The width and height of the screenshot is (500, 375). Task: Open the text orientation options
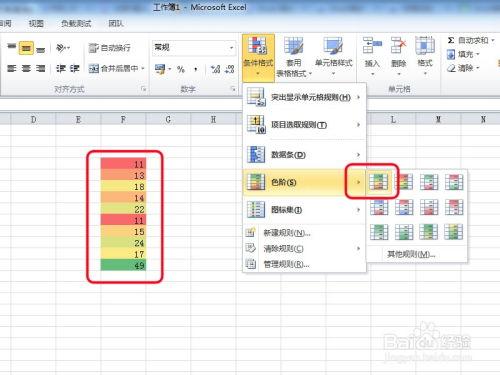[63, 48]
